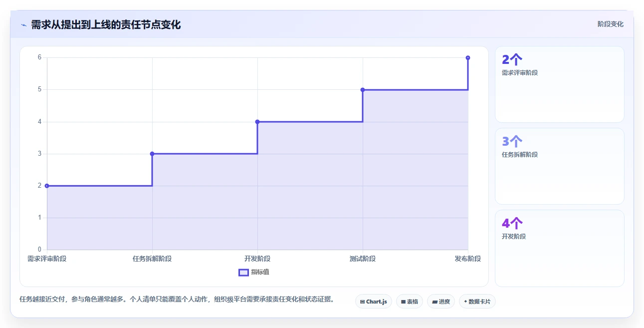The height and width of the screenshot is (328, 644).
Task: Click the data point at 开发阶段 on chart
Action: (x=257, y=122)
